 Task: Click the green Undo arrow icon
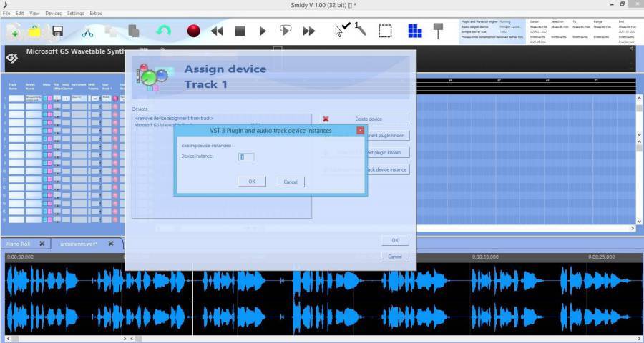[x=164, y=31]
